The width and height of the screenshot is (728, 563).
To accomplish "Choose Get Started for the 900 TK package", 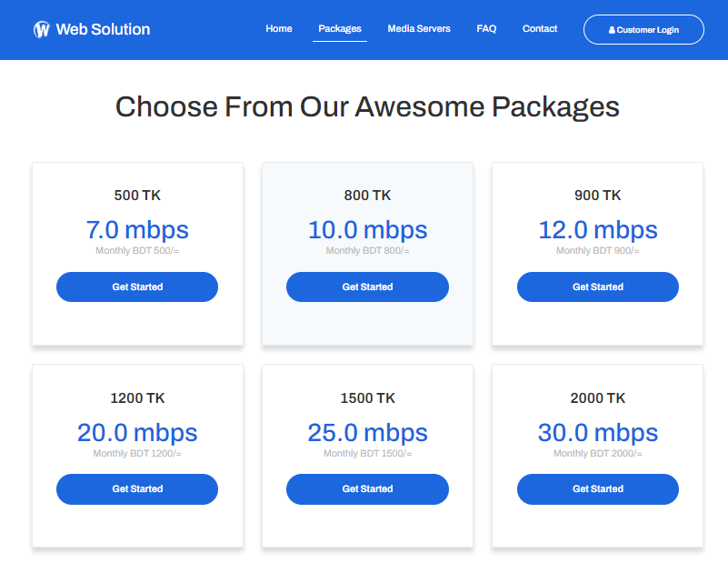I will coord(597,287).
